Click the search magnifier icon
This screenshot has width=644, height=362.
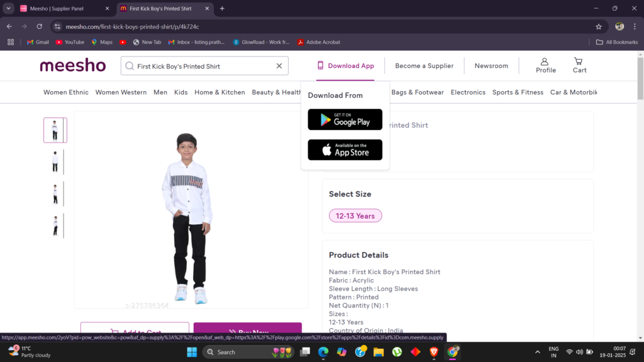(130, 66)
